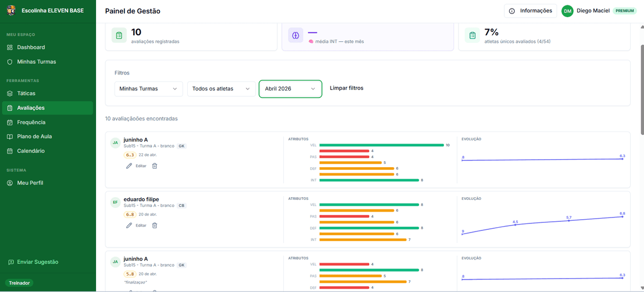Screen dimensions: 644x292
Task: Click Editar on juninho A 6.3 evaluation
Action: point(141,166)
